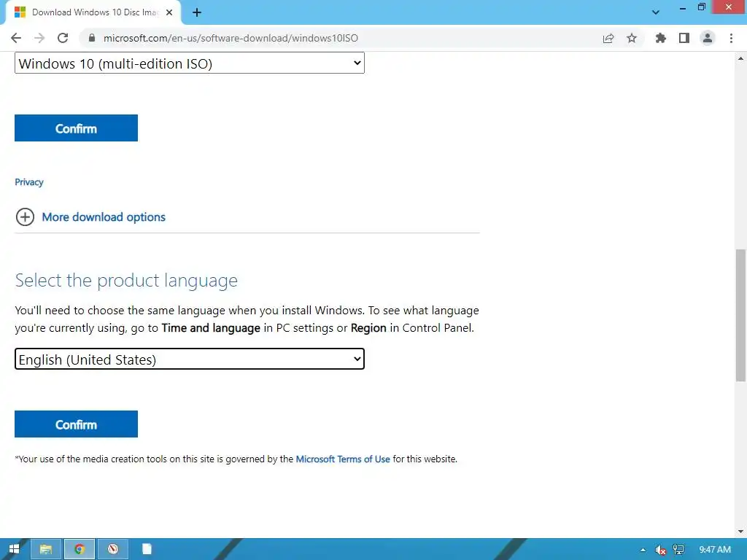Select the Download Windows 10 Disc Image tab
This screenshot has height=560, width=747.
click(x=94, y=13)
